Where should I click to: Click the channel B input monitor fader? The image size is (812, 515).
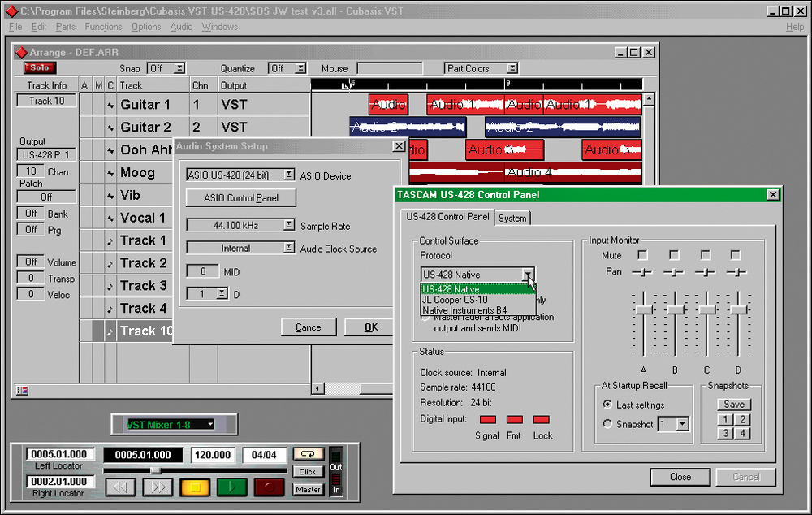click(675, 310)
